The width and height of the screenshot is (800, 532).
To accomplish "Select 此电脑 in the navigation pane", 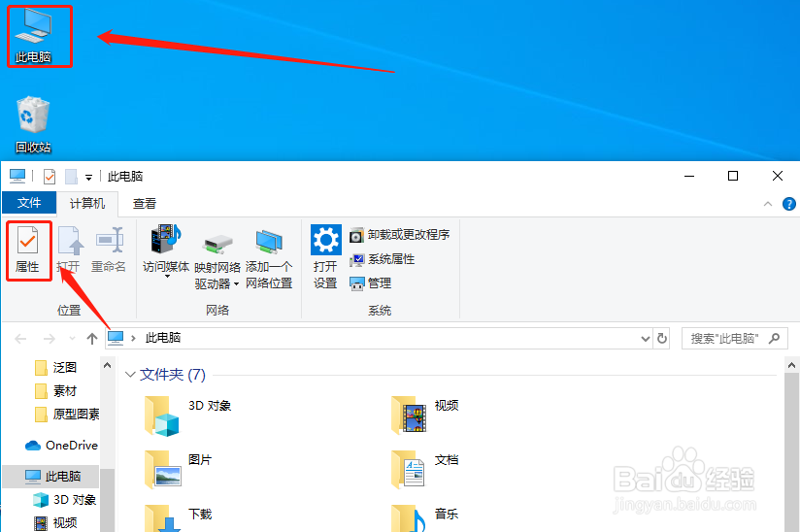I will [52, 477].
